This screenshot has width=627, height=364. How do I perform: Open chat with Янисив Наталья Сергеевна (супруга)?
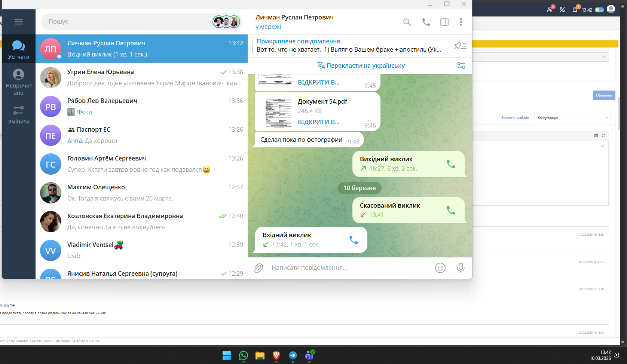(x=142, y=272)
